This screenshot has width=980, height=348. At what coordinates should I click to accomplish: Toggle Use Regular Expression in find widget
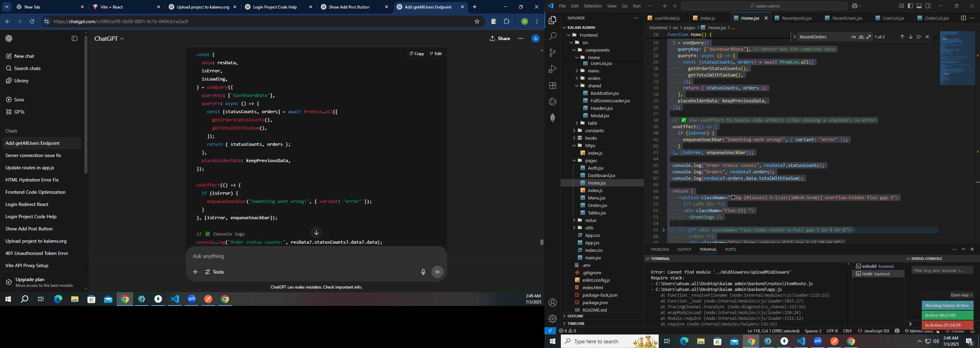pyautogui.click(x=868, y=37)
